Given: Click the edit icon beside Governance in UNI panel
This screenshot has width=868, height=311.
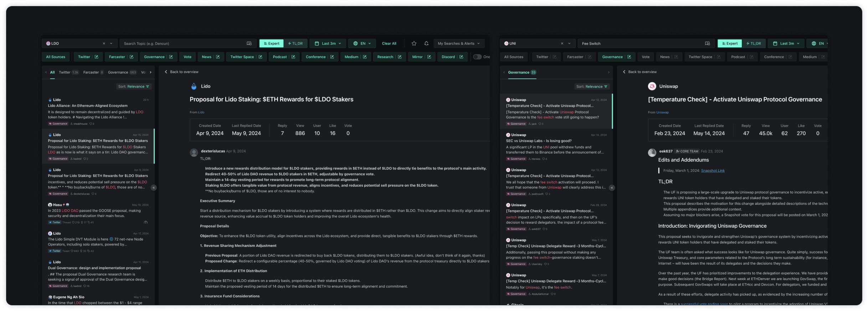Looking at the screenshot, I should [x=629, y=57].
